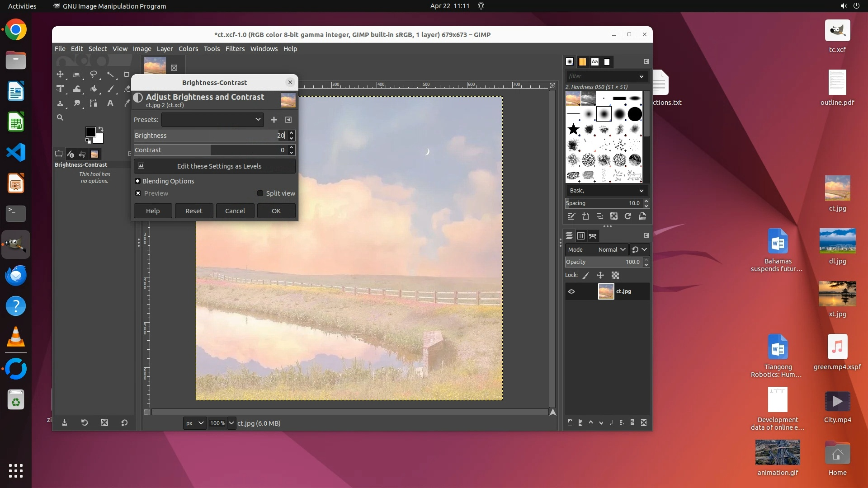Select the Paintbrush tool
This screenshot has height=488, width=868.
tap(110, 89)
